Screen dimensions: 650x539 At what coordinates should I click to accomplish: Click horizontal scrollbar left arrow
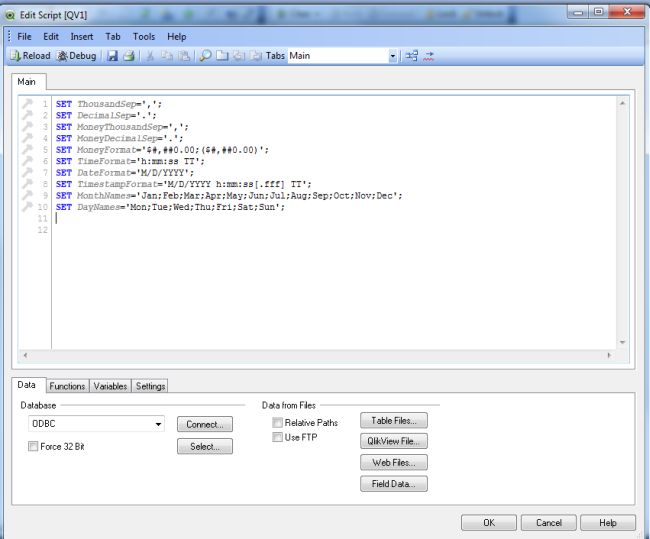click(26, 355)
